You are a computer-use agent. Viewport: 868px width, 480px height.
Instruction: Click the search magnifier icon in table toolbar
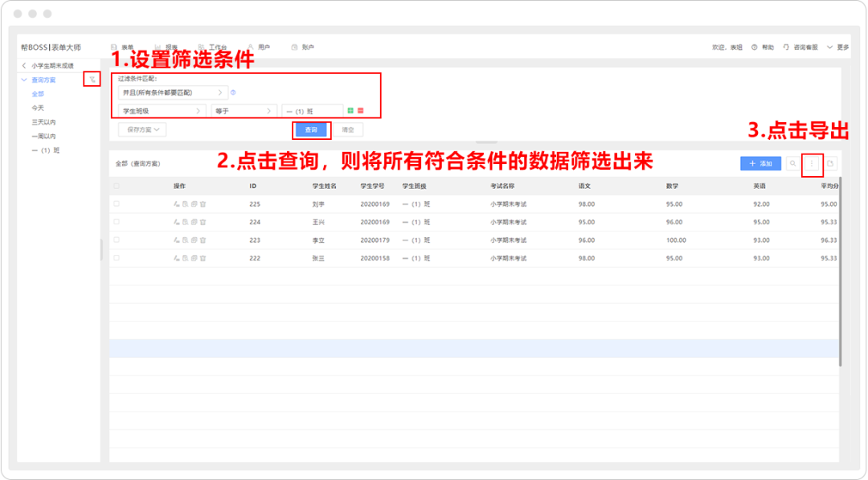click(793, 163)
